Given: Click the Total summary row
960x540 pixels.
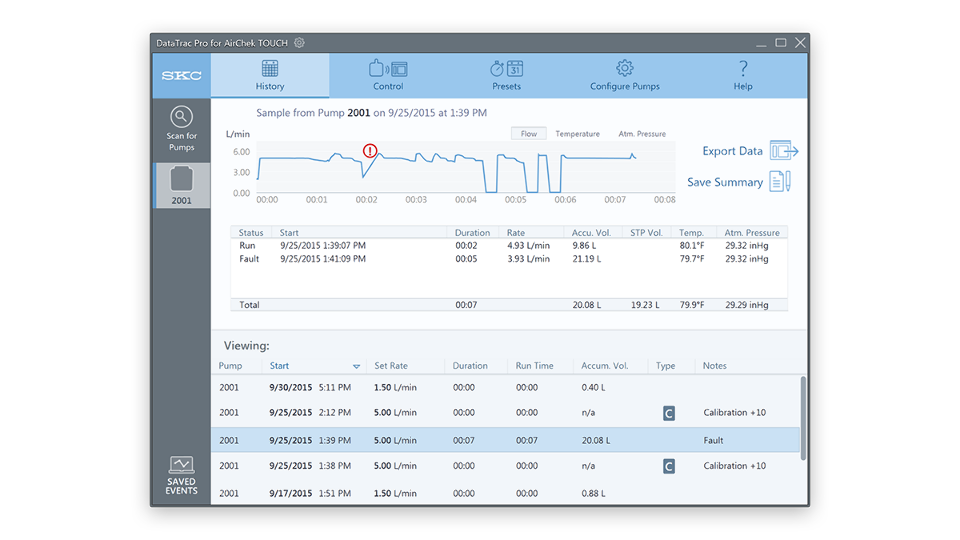Looking at the screenshot, I should coord(509,305).
